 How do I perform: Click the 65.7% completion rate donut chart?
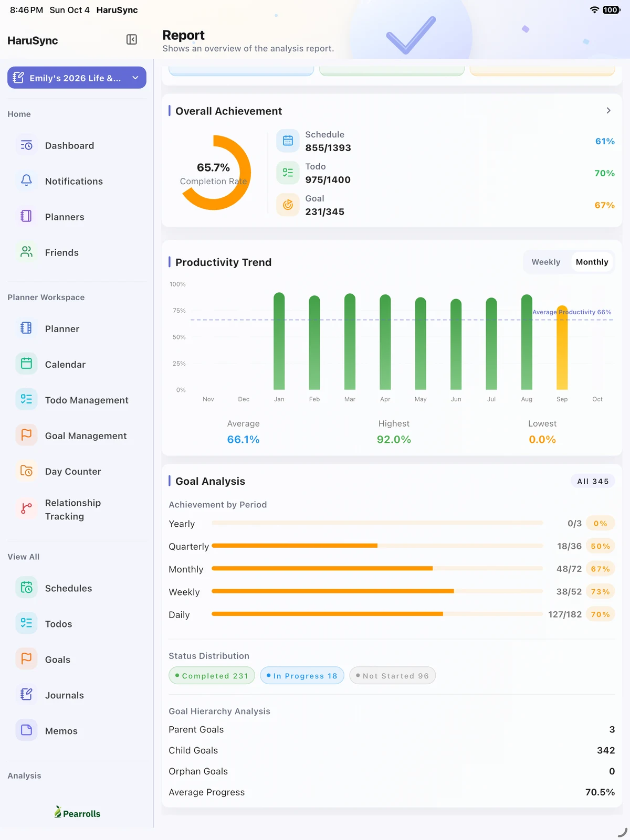[x=214, y=173]
